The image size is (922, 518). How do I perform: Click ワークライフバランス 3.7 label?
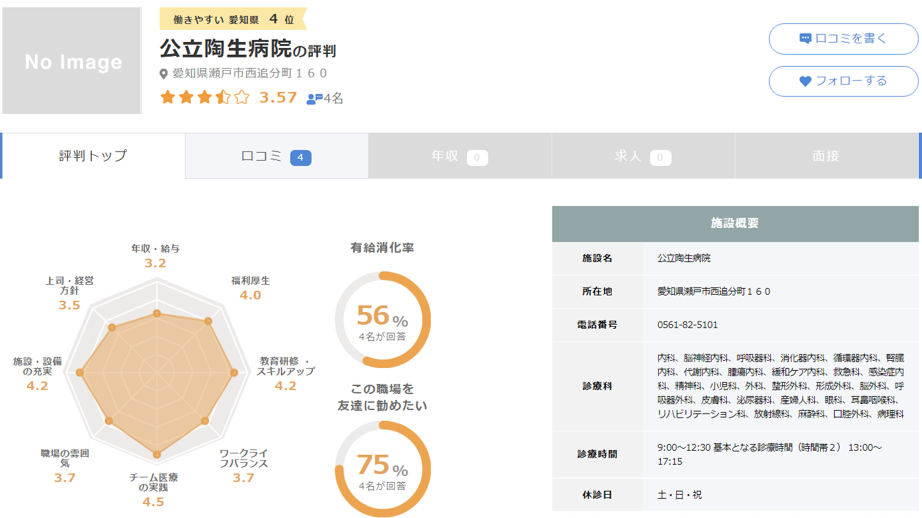(x=243, y=466)
